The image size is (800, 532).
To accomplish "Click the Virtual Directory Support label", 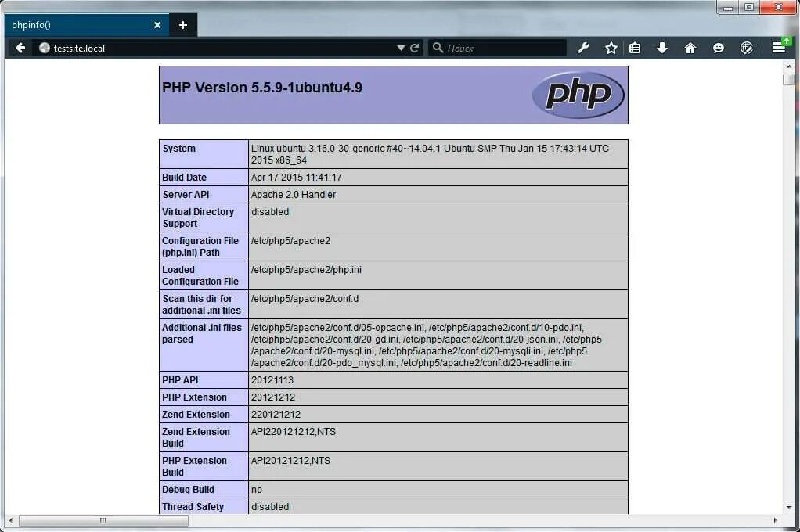I will [x=198, y=217].
